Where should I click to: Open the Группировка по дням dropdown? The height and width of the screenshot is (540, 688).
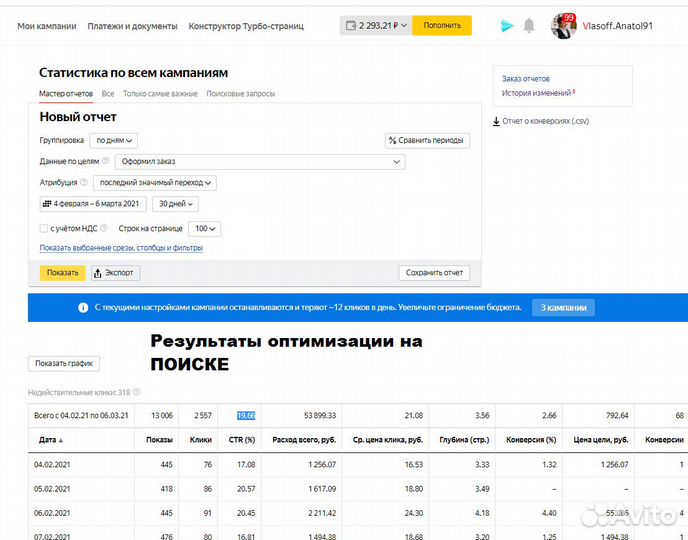(x=114, y=140)
